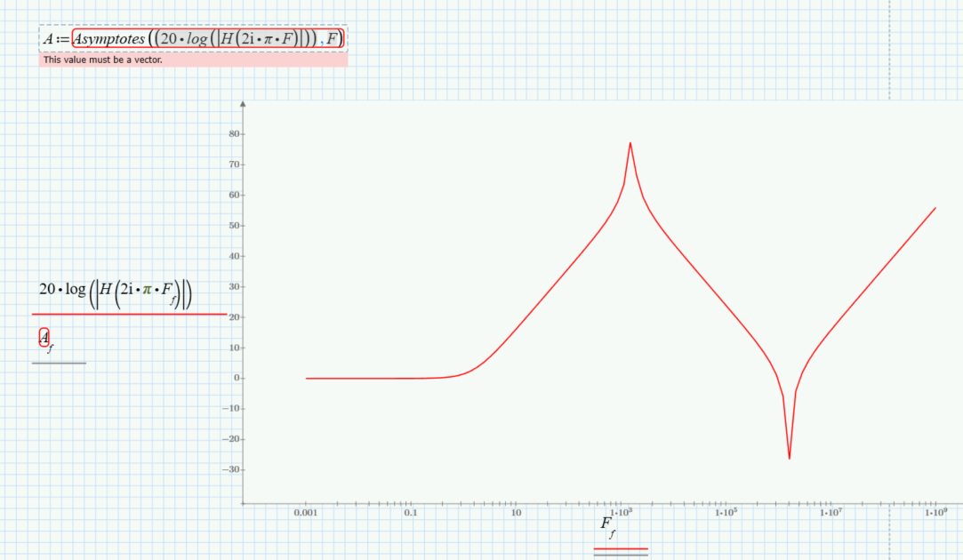Select the y-axis expression 20·log of H magnitude
Viewport: 963px width, 560px height.
(x=116, y=290)
